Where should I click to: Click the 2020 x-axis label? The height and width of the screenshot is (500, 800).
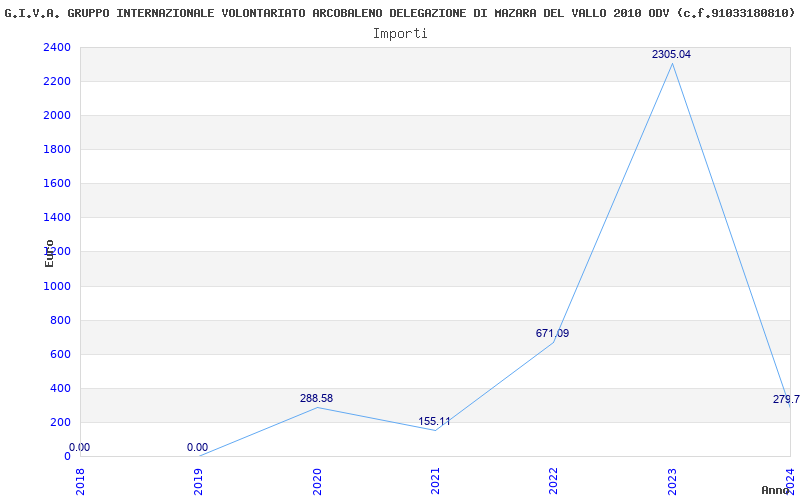click(317, 482)
